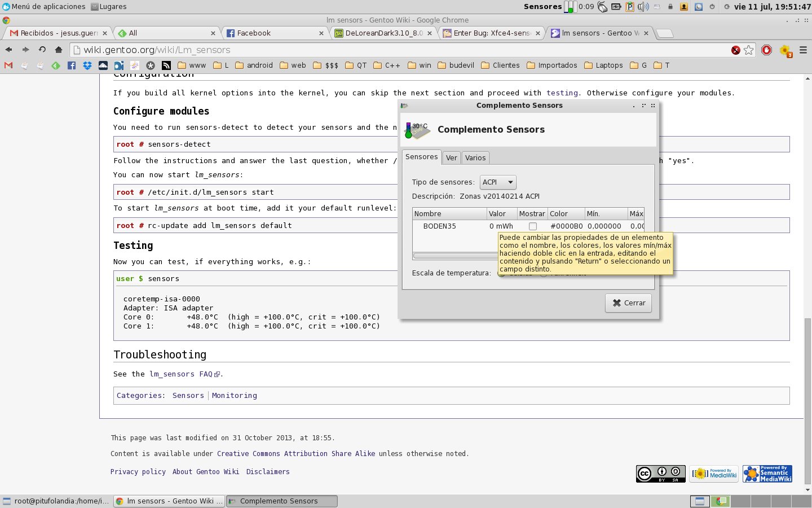
Task: Switch to the Ver tab
Action: tap(451, 158)
